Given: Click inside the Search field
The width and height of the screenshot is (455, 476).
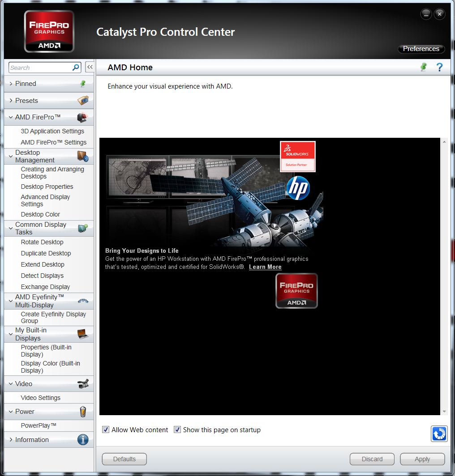Looking at the screenshot, I should tap(41, 68).
